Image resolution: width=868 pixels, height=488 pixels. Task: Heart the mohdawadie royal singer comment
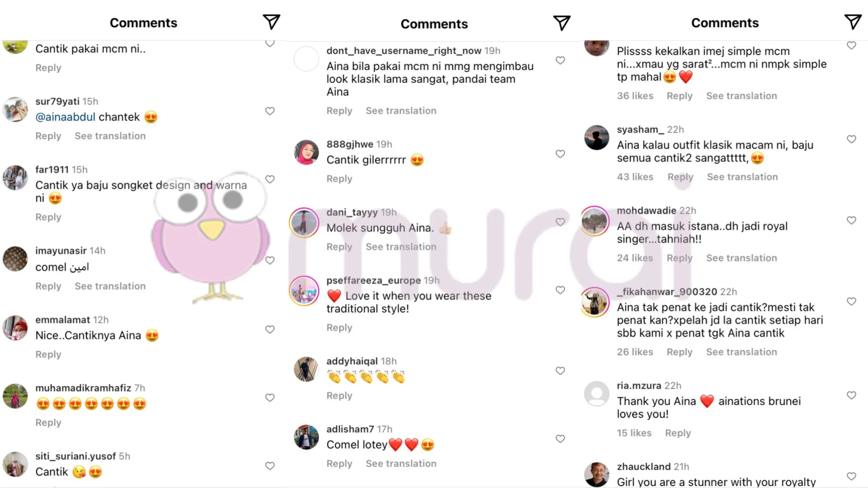pos(851,221)
